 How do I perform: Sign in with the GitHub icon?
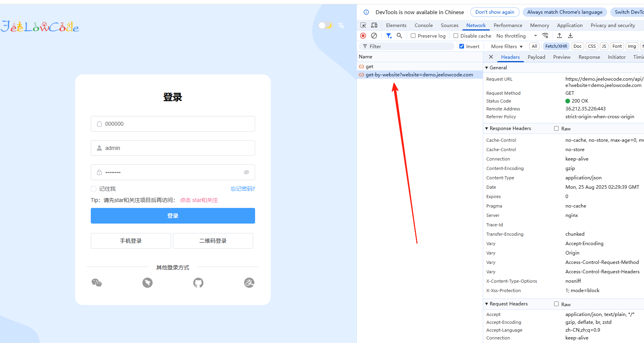click(198, 283)
